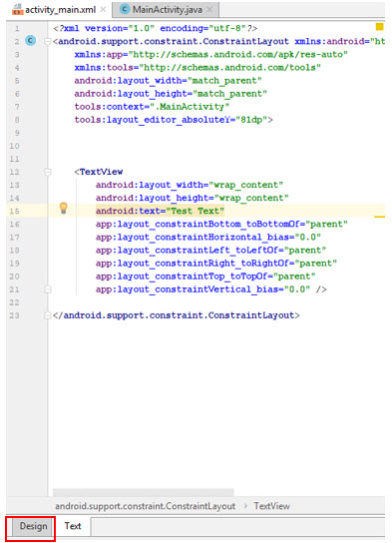Click xmlns:tools attribute on line 4
The width and height of the screenshot is (392, 543).
click(x=197, y=67)
